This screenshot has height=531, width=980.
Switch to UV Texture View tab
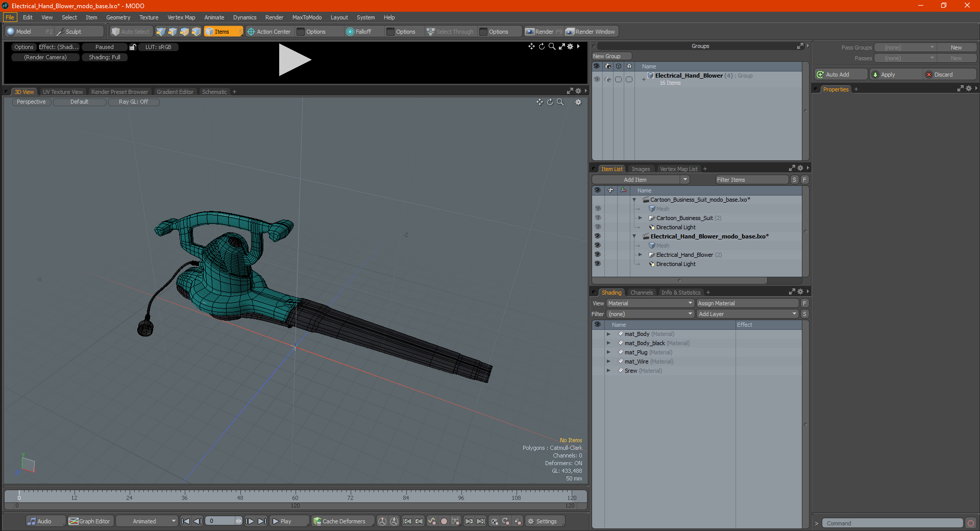click(x=63, y=92)
